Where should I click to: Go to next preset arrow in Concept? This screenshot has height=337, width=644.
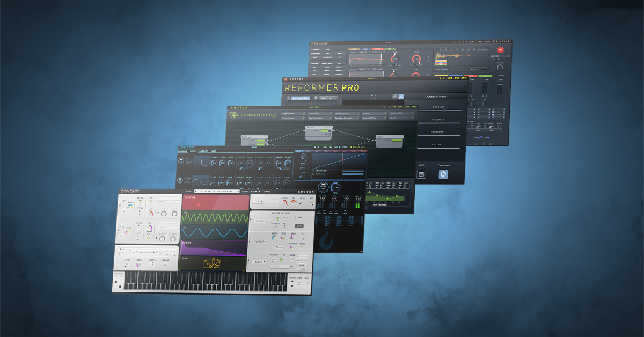point(238,191)
